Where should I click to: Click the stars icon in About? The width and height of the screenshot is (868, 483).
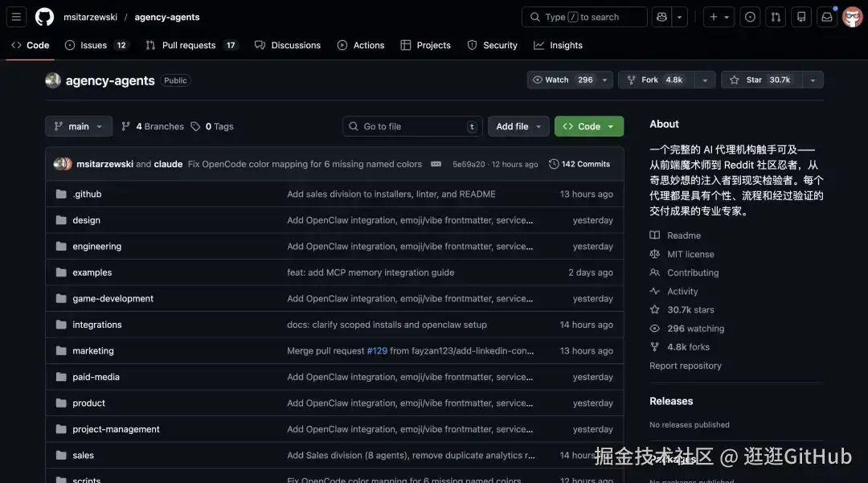[655, 310]
